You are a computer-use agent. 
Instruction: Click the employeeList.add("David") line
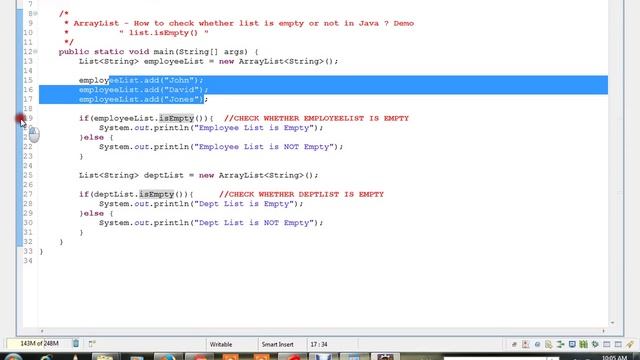144,90
